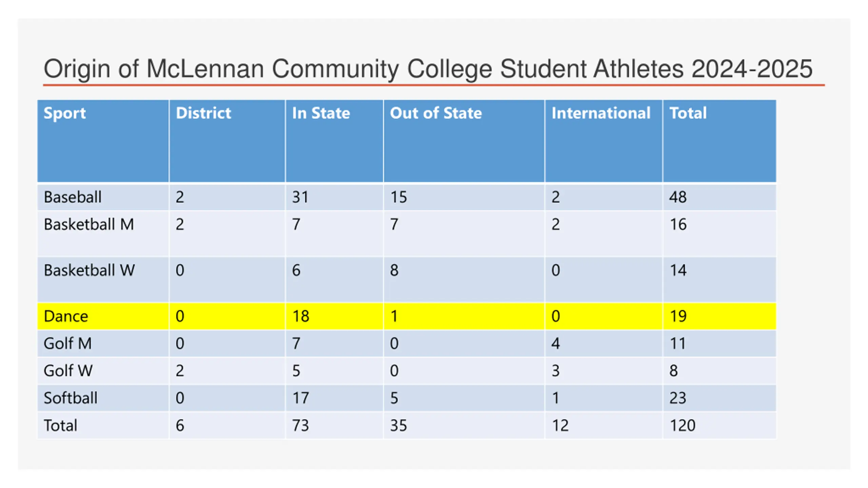
Task: Select the Golf M row label
Action: (x=67, y=343)
